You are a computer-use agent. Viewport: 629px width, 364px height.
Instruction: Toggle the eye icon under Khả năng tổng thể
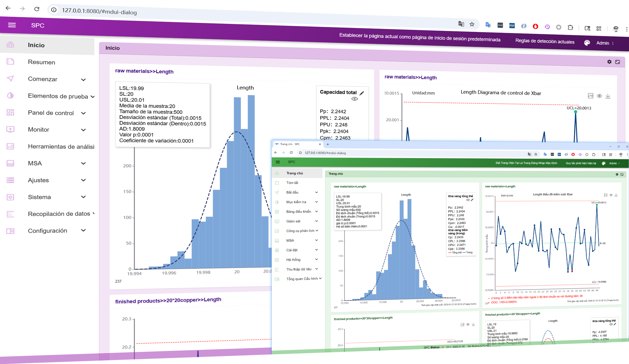(468, 200)
